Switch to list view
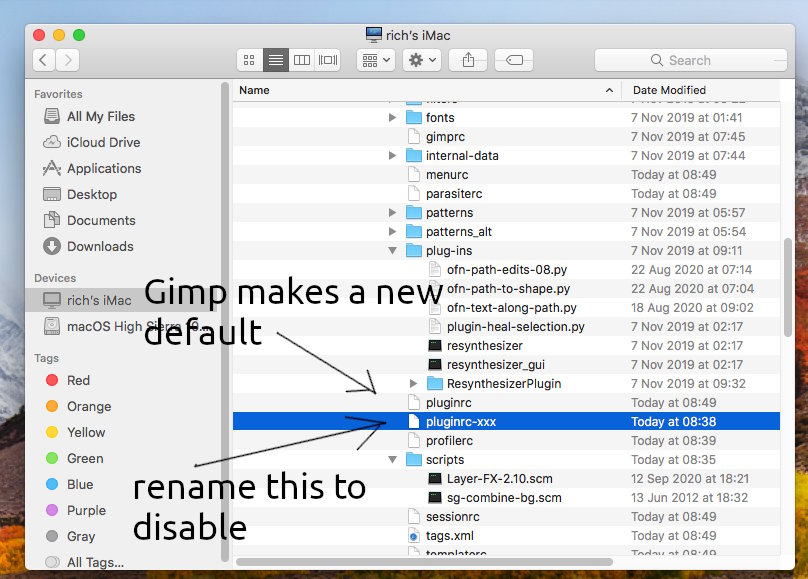Screen dimensions: 808x579 click(276, 60)
